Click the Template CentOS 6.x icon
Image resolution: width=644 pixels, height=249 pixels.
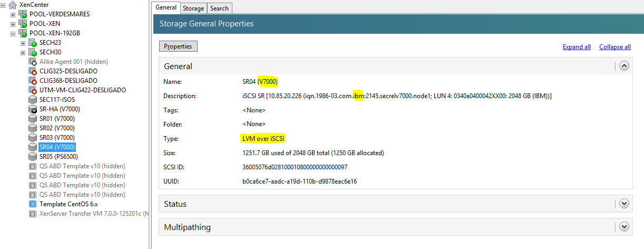(33, 204)
